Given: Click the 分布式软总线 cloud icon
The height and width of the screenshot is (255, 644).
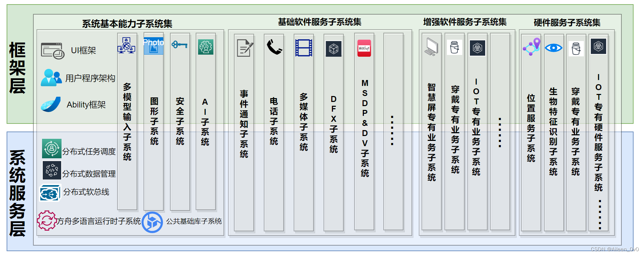Looking at the screenshot, I should [x=50, y=193].
